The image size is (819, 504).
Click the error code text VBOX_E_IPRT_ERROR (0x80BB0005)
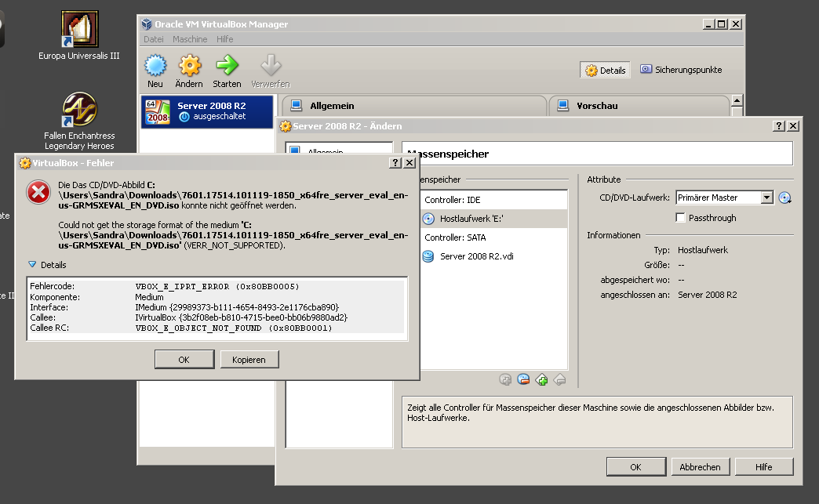click(217, 286)
